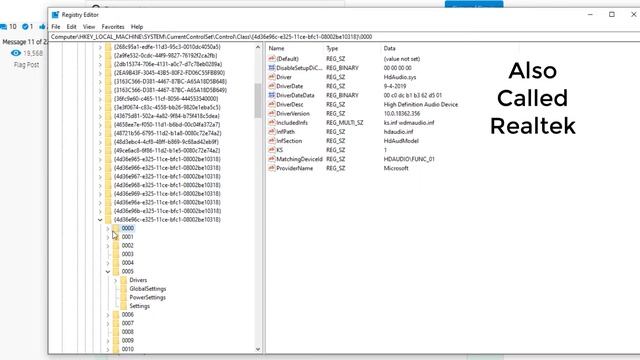Select the ProviderName value icon
Image resolution: width=640 pixels, height=360 pixels.
(x=272, y=168)
